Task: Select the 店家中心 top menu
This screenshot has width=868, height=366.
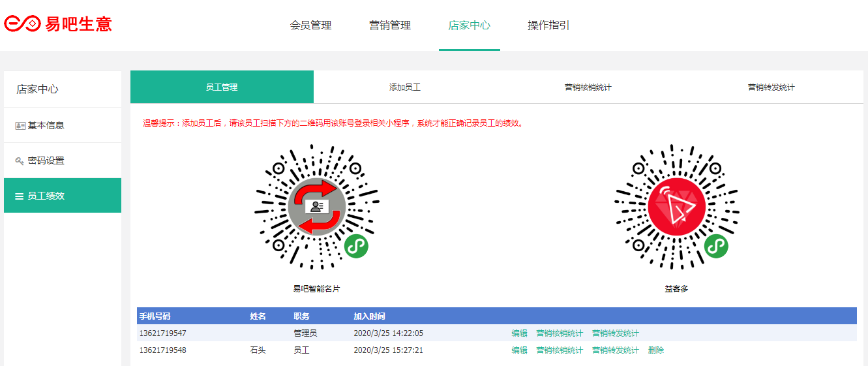Action: 469,25
